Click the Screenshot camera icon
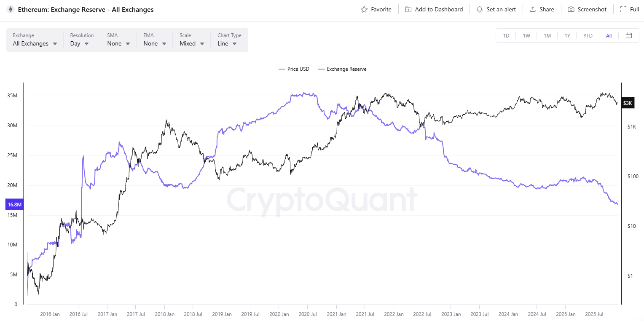The image size is (644, 321). point(572,9)
